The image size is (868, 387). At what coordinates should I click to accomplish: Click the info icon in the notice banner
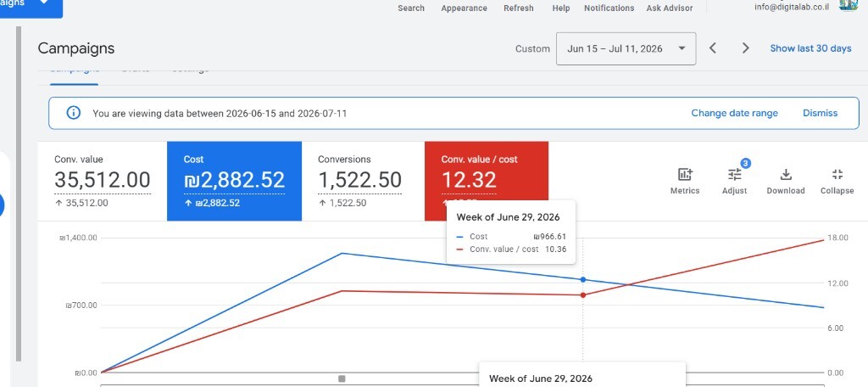point(73,113)
